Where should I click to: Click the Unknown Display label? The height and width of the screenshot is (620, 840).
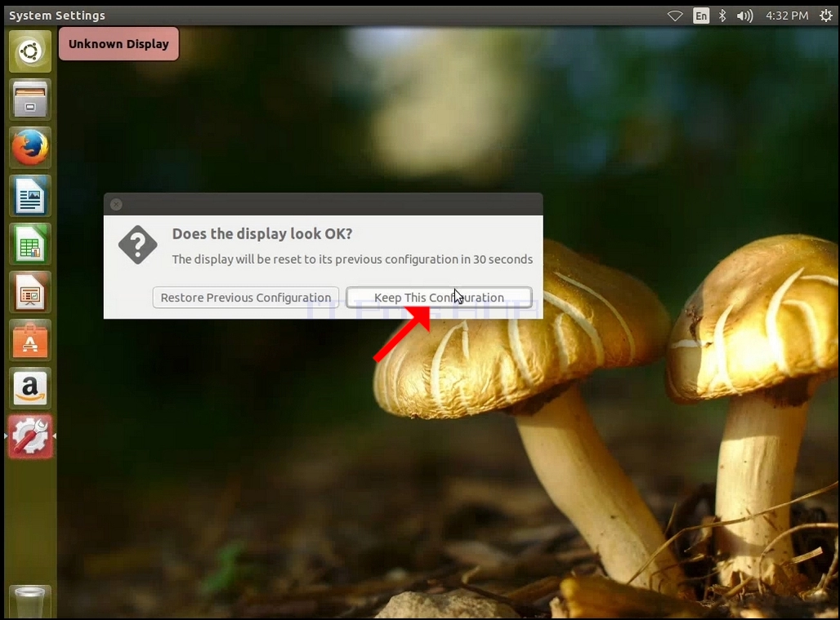(118, 44)
